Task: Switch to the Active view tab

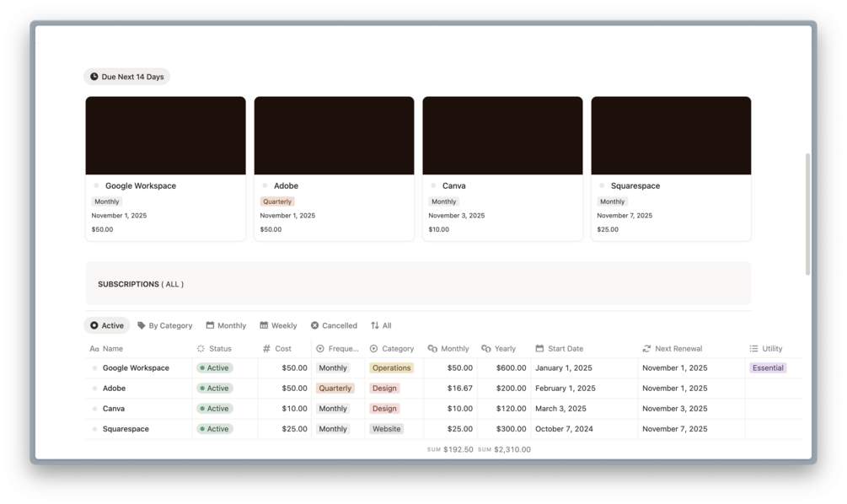Action: pos(107,325)
